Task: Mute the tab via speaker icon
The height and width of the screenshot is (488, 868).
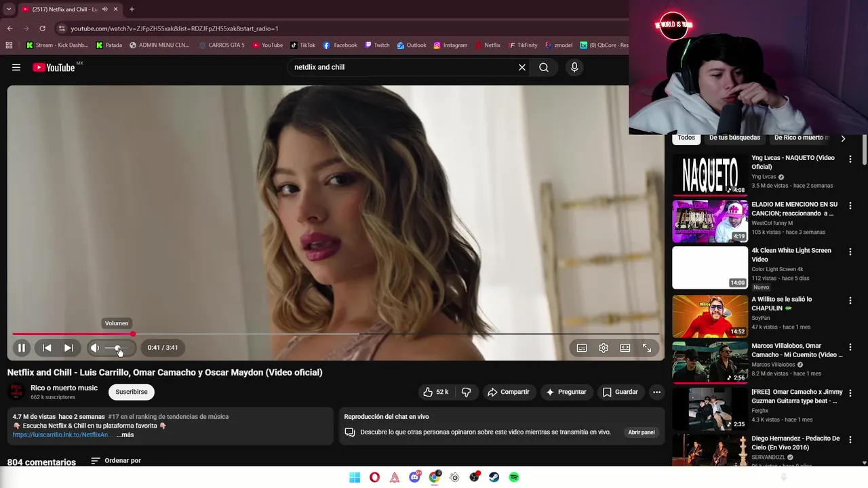Action: pyautogui.click(x=104, y=9)
